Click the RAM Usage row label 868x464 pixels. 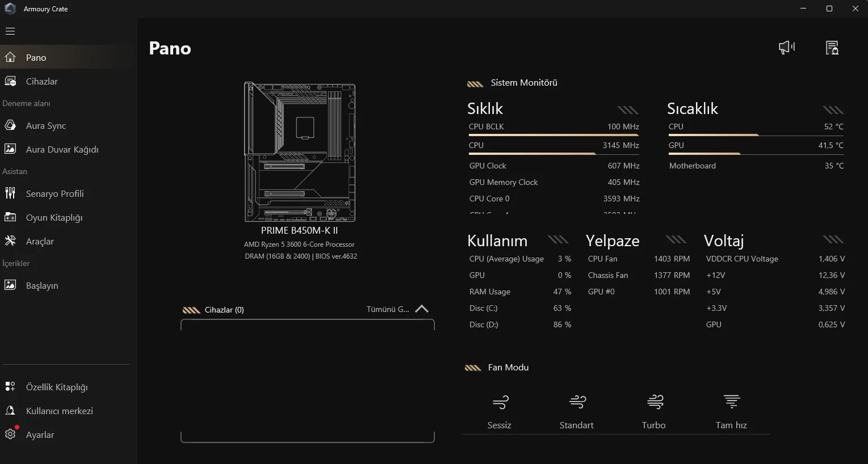[490, 292]
